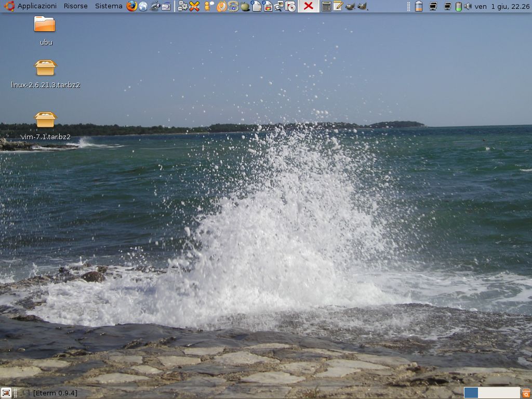
Task: Click the red X launcher icon
Action: click(x=308, y=6)
